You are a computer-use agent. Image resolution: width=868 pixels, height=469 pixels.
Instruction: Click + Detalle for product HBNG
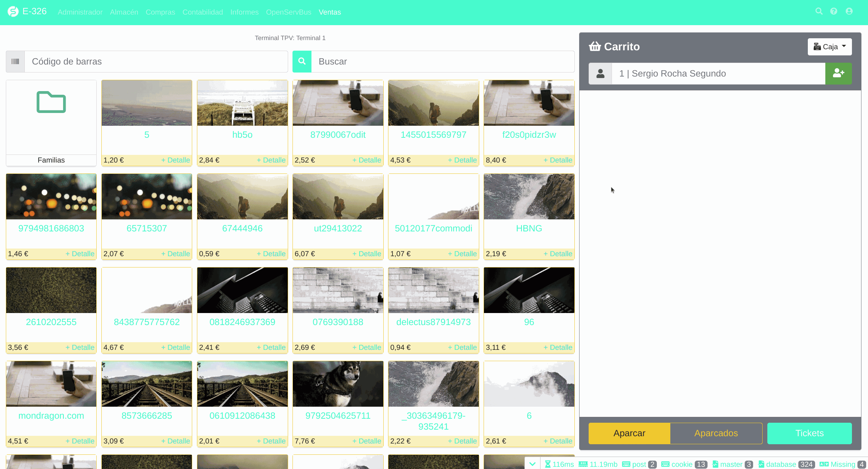[x=558, y=254]
